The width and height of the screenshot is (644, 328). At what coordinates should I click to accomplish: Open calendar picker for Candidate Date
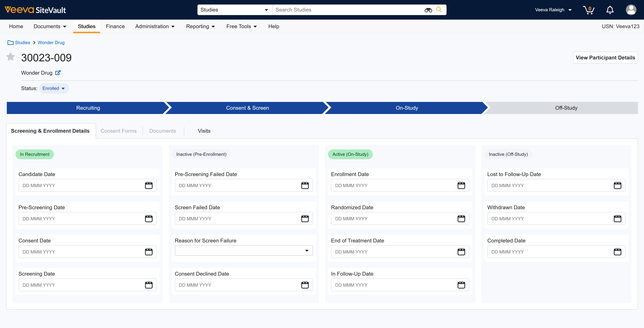pos(149,185)
